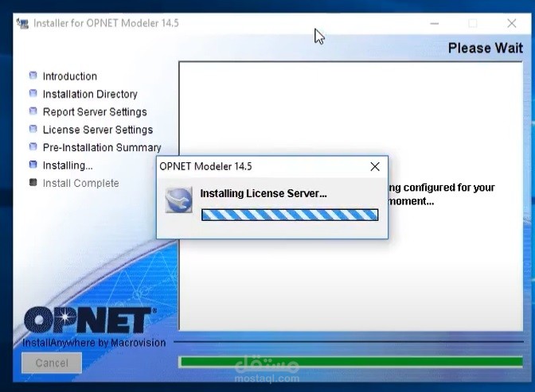Click the Report Server Settings bullet
535x392 pixels.
tap(33, 111)
